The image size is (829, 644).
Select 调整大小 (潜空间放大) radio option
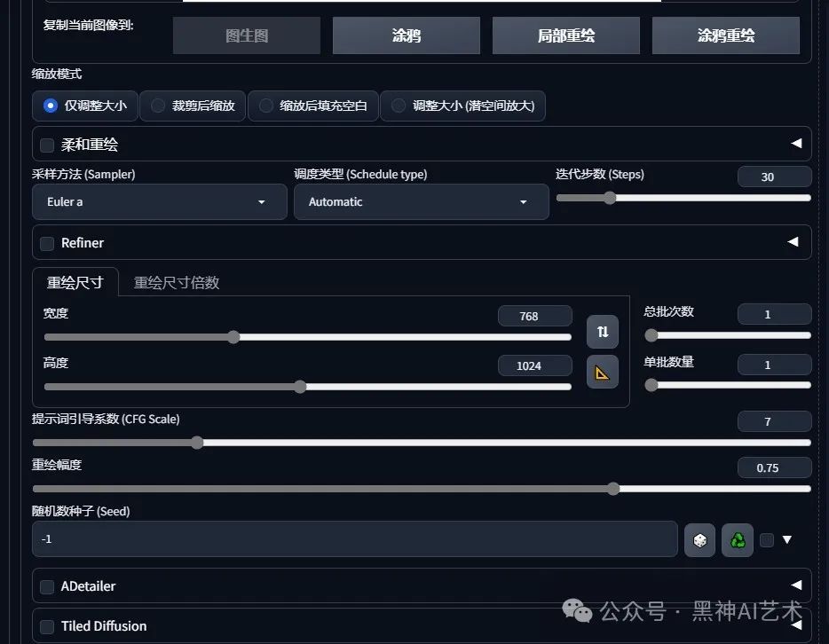(x=462, y=106)
